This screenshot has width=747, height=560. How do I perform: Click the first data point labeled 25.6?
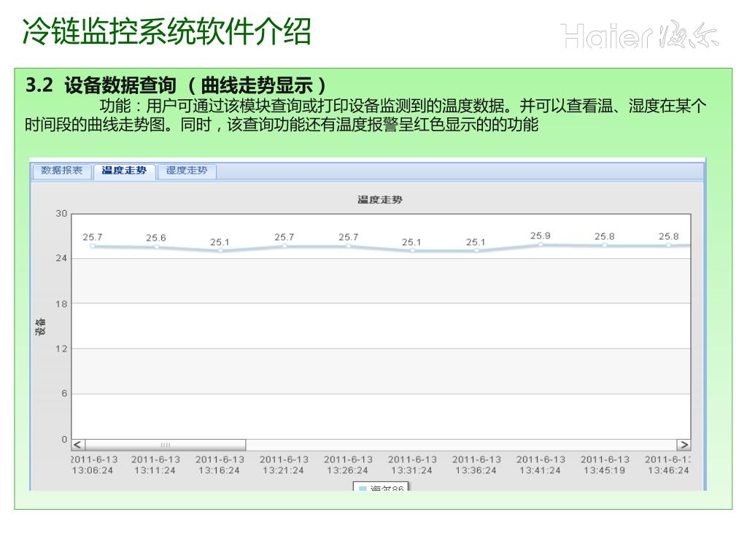coord(156,246)
